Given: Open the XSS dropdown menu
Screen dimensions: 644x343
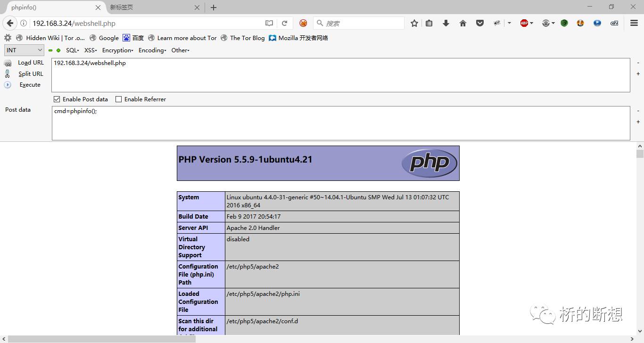Looking at the screenshot, I should pos(91,50).
